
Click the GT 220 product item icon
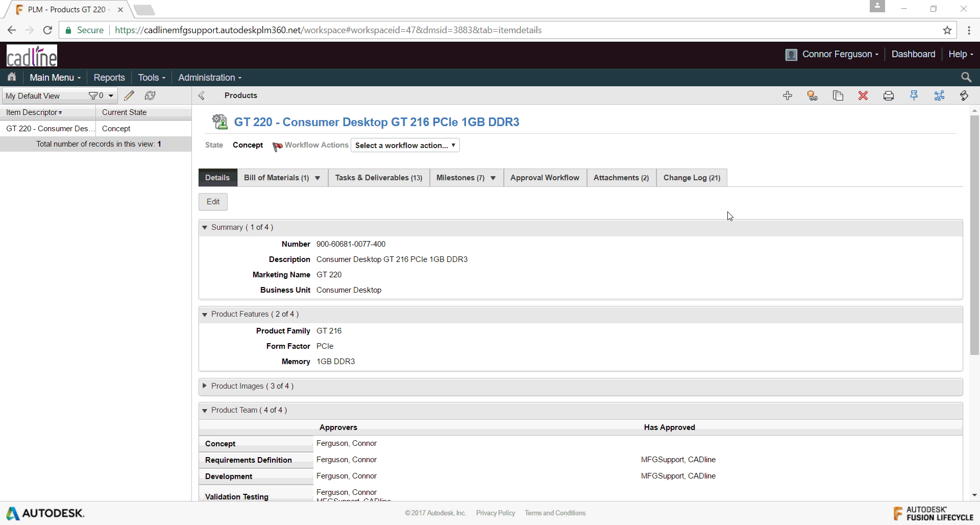(x=219, y=122)
